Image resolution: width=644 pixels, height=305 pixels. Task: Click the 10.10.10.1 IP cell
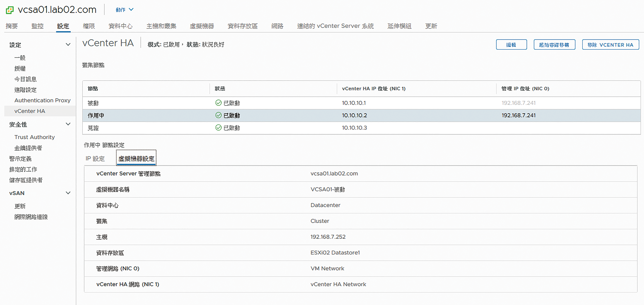click(354, 103)
